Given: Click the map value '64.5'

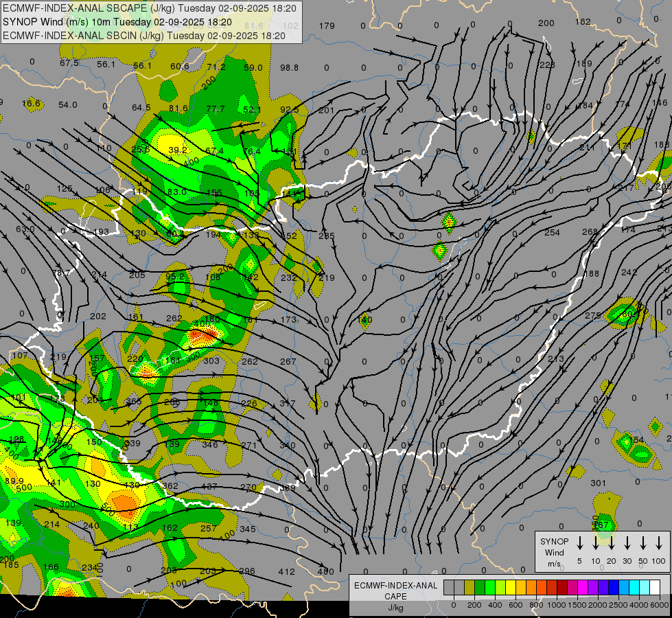Looking at the screenshot, I should click(x=141, y=107).
